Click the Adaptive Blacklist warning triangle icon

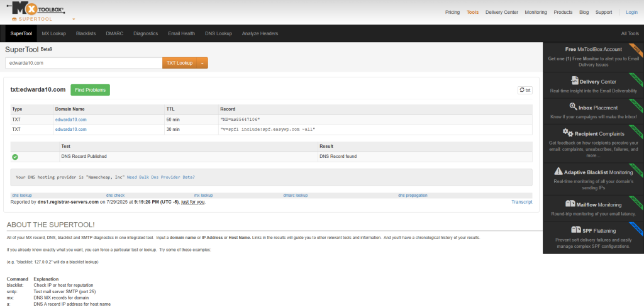pyautogui.click(x=558, y=171)
